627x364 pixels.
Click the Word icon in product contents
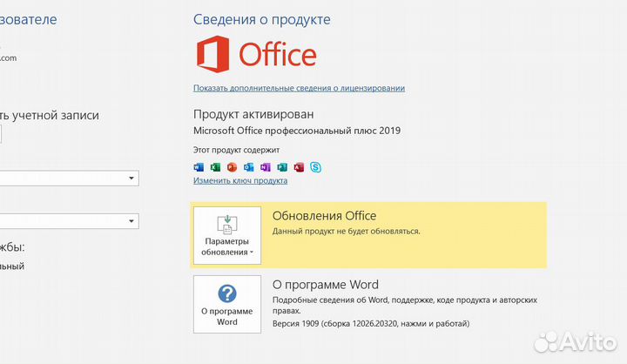pyautogui.click(x=199, y=167)
